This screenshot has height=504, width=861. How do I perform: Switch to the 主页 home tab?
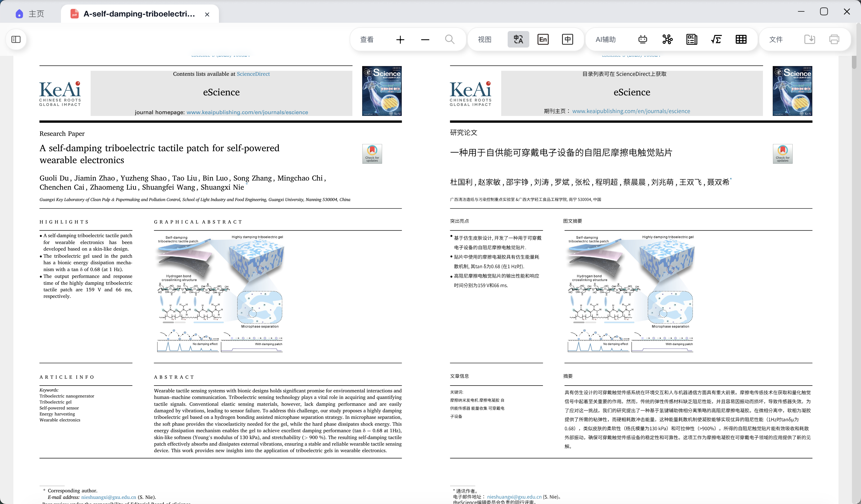click(30, 14)
